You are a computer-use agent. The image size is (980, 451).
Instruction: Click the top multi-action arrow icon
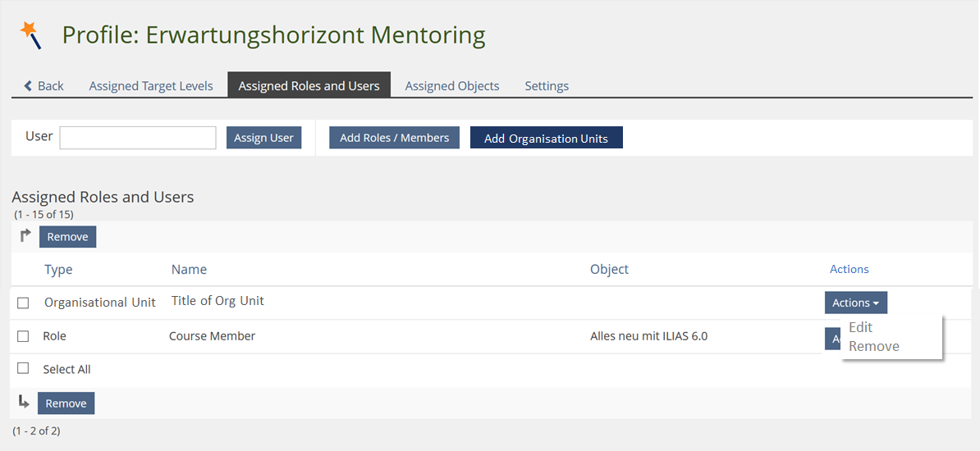coord(25,236)
